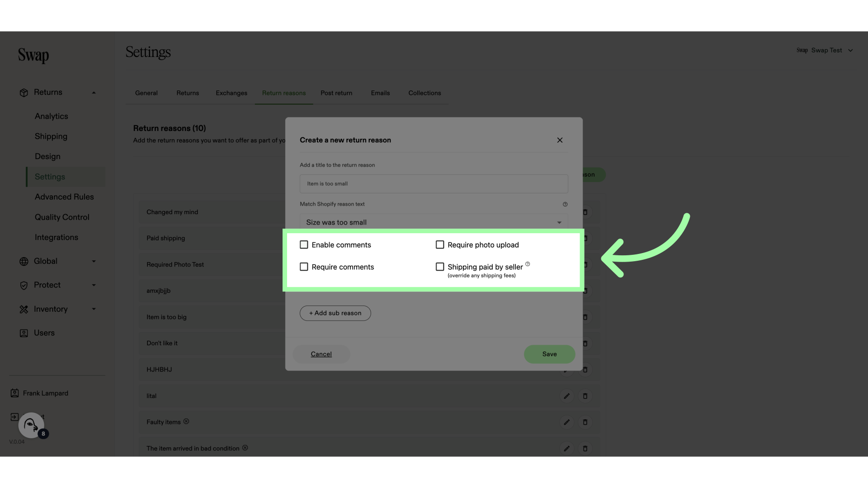
Task: Select the Paid shipping row
Action: pos(212,238)
